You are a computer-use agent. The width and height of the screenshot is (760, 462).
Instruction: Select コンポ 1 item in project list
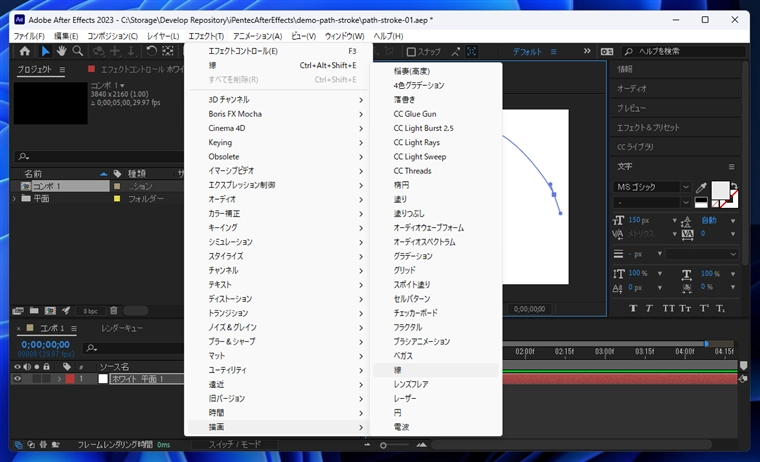[x=65, y=187]
